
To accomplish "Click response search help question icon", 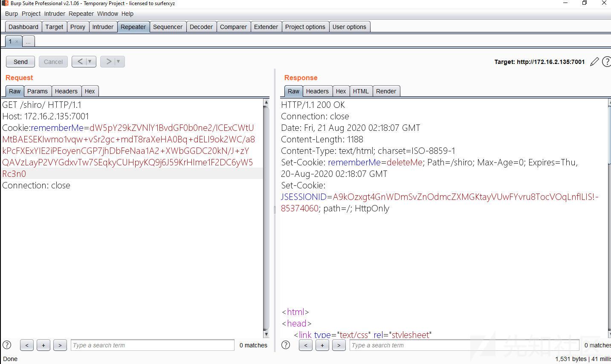I will click(x=286, y=345).
